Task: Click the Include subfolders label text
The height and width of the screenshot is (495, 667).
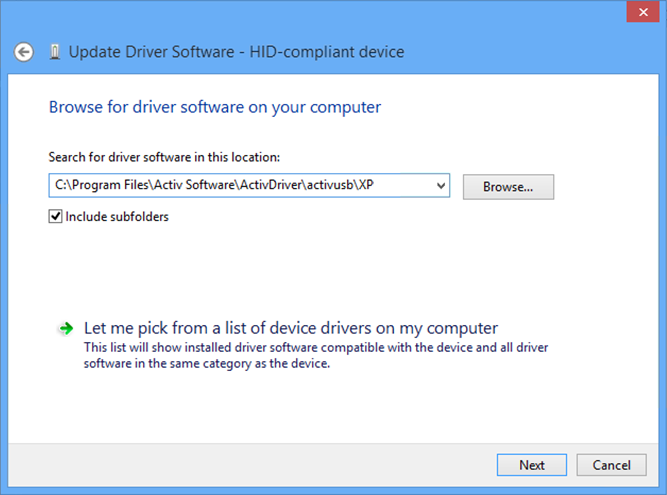Action: [x=117, y=216]
